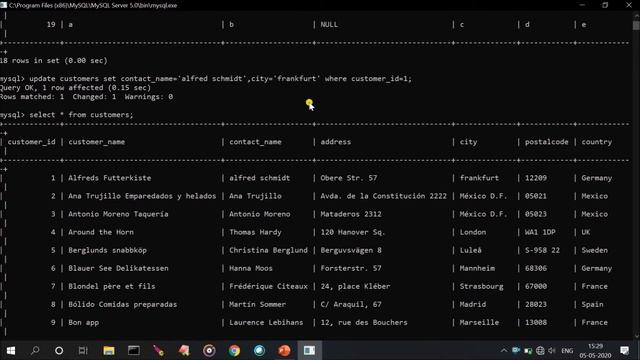This screenshot has width=640, height=360.
Task: Switch the ENG input language indicator
Action: pos(567,351)
